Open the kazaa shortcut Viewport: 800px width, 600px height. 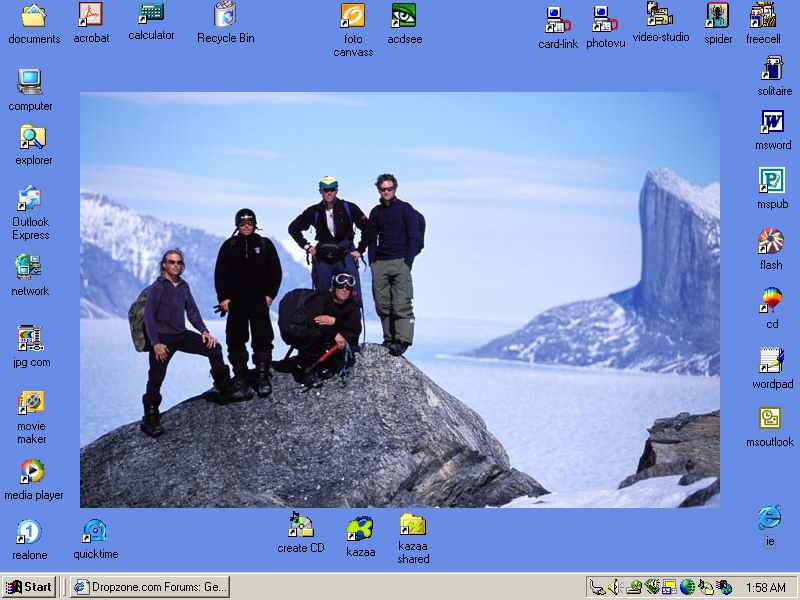tap(360, 529)
